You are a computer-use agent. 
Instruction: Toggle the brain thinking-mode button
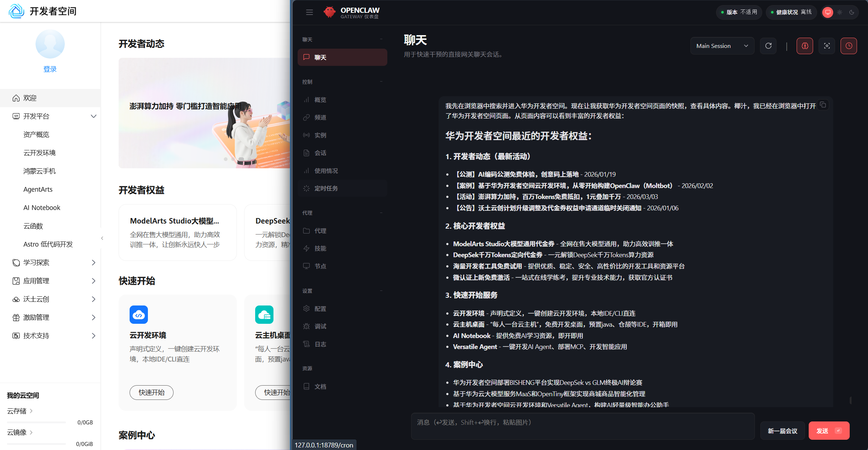pyautogui.click(x=805, y=46)
